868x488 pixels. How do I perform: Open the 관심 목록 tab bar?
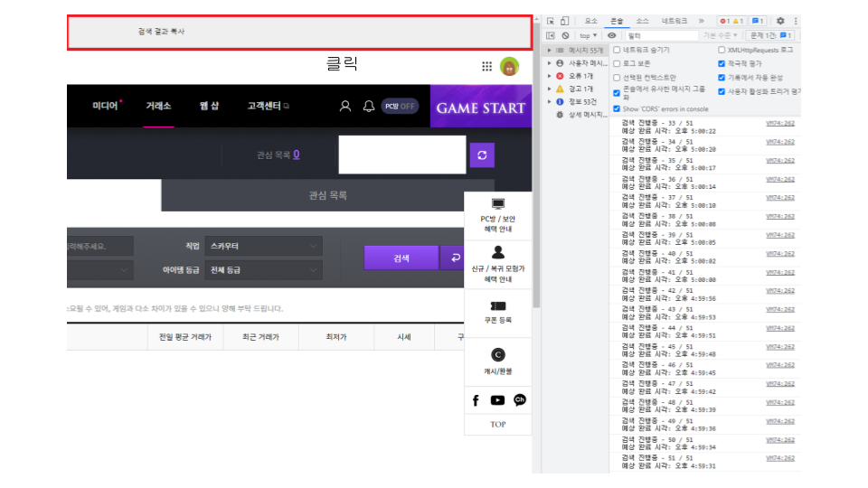(327, 195)
